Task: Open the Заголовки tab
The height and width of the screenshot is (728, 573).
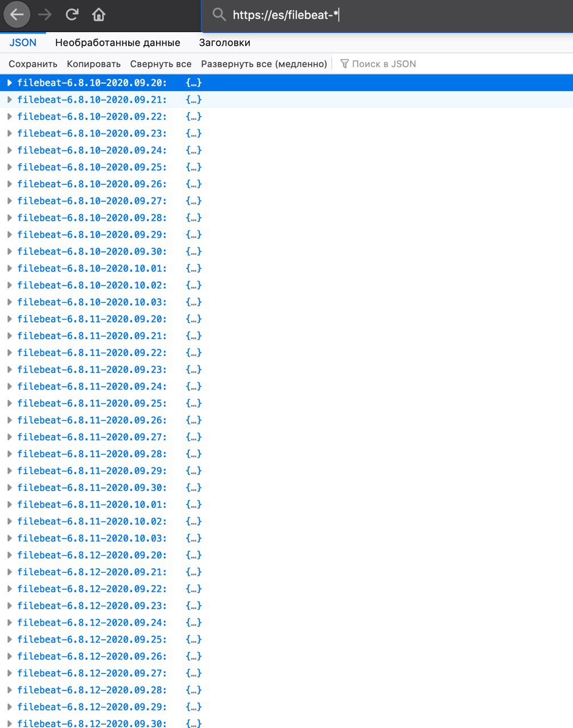Action: [x=225, y=43]
